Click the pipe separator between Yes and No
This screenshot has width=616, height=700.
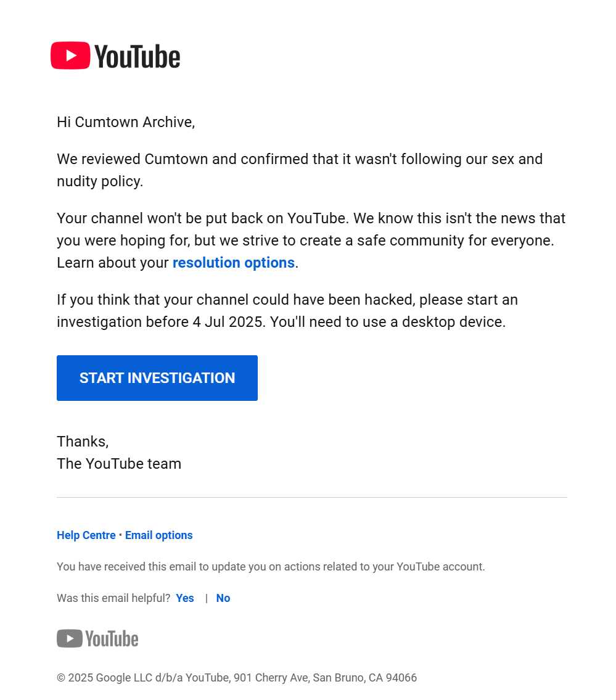point(206,598)
